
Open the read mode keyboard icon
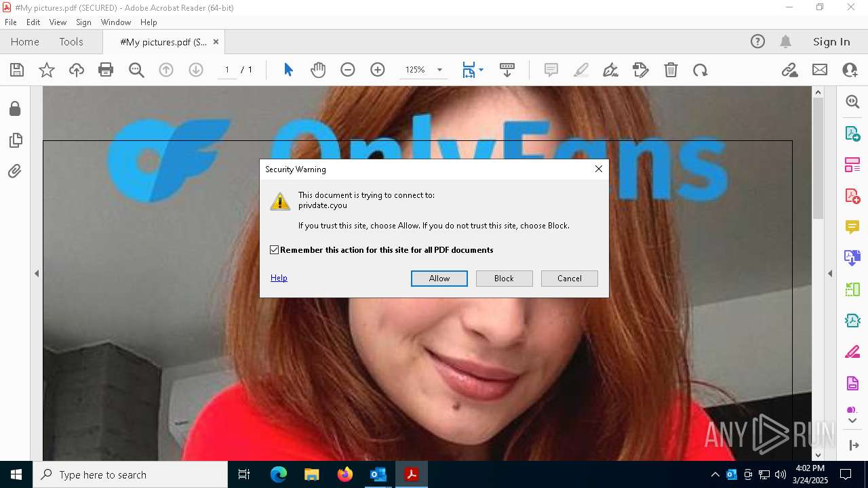point(507,70)
